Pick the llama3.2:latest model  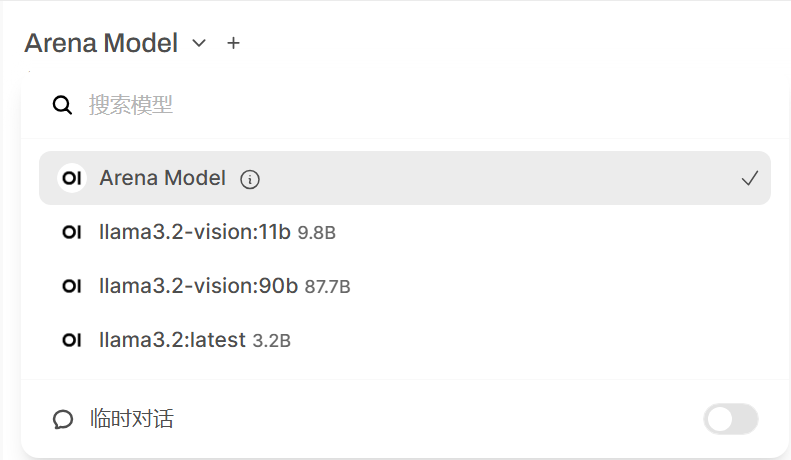172,340
